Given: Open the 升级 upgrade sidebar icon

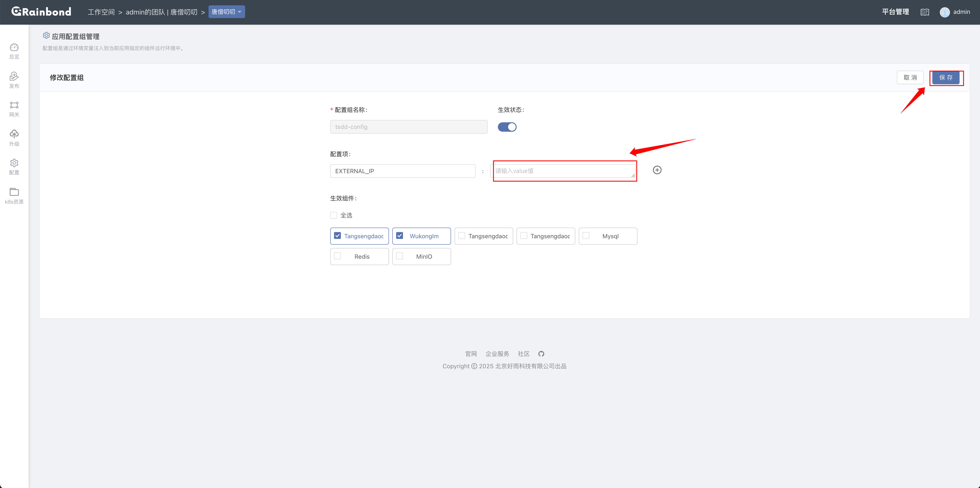Looking at the screenshot, I should coord(14,134).
